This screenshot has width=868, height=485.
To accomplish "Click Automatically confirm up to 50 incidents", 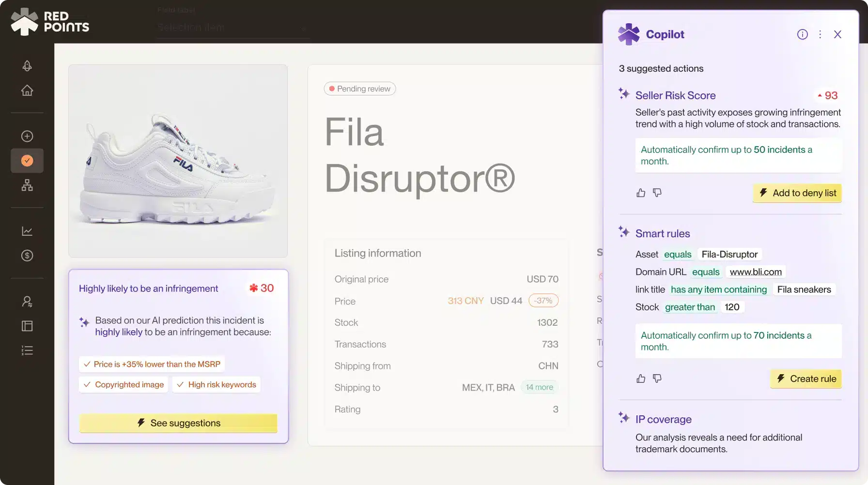I will (738, 155).
